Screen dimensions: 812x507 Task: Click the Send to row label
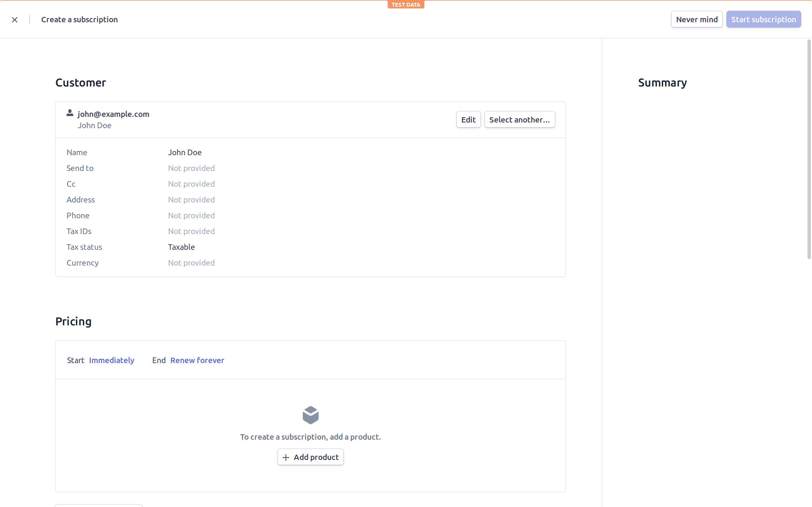click(80, 168)
